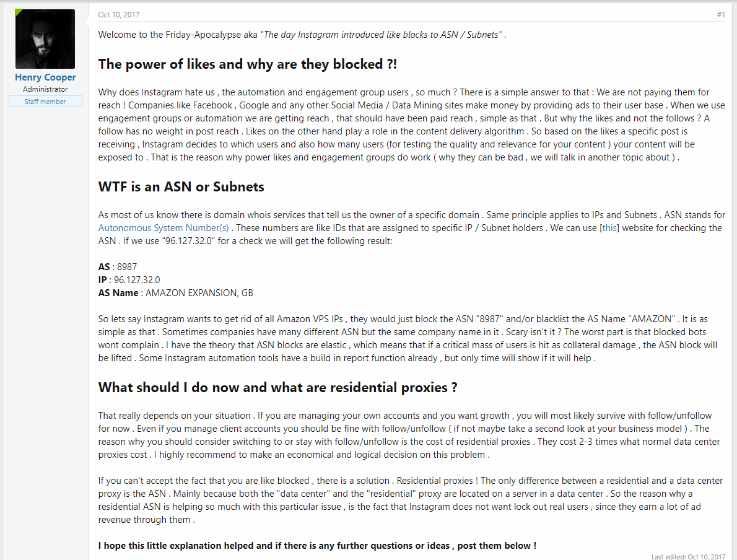Click the Administrator user title
This screenshot has height=560, width=737.
(45, 89)
